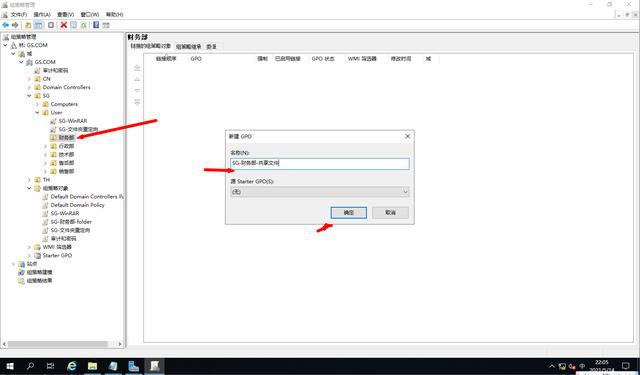
Task: Open the Windows Start button
Action: click(10, 366)
